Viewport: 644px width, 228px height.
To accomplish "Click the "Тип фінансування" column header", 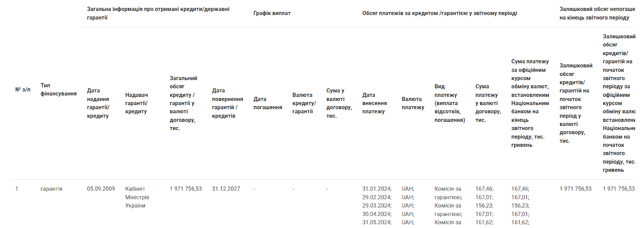I will tap(58, 90).
